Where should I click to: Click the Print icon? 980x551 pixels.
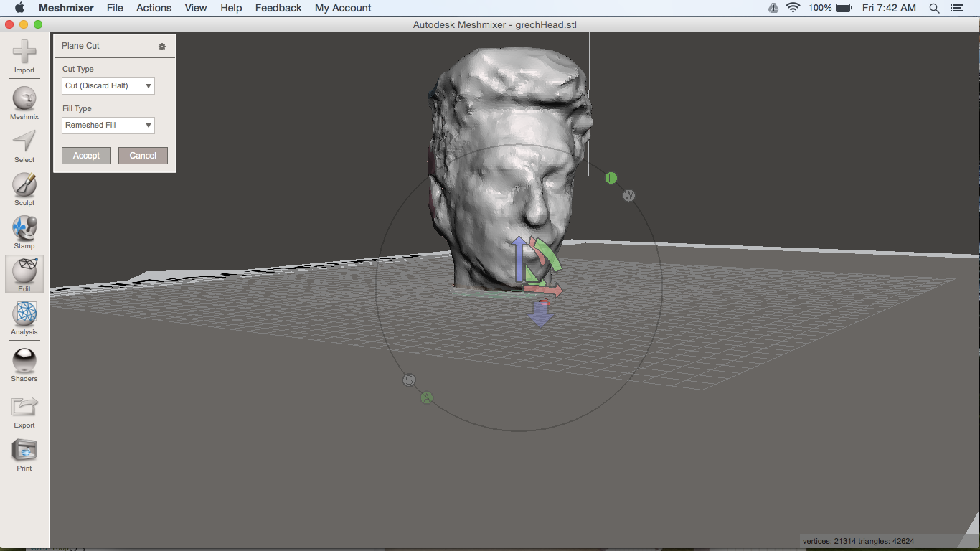tap(24, 454)
